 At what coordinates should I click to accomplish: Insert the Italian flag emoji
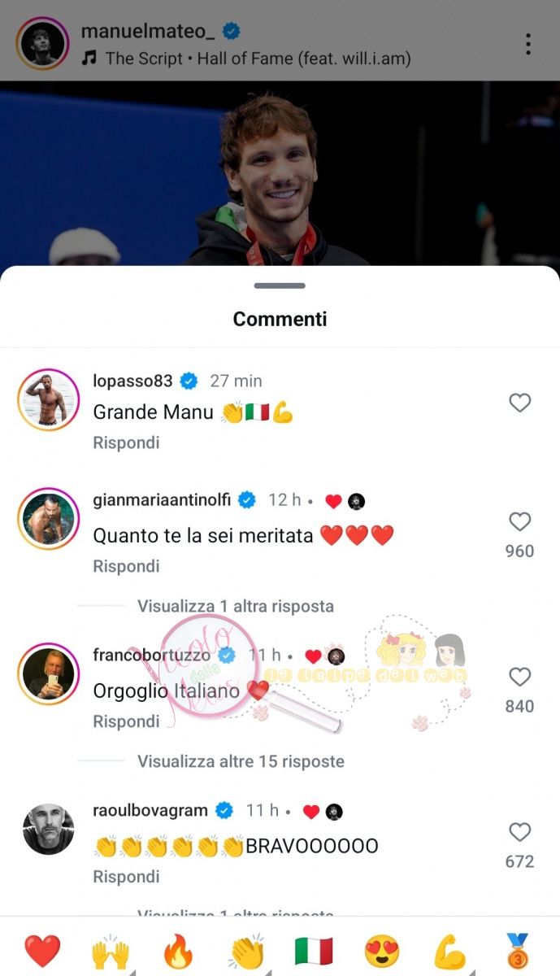314,950
